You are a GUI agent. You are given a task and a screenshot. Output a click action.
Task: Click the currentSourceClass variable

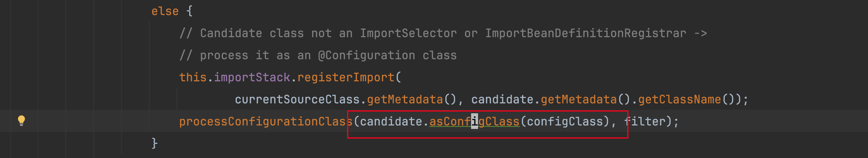297,99
